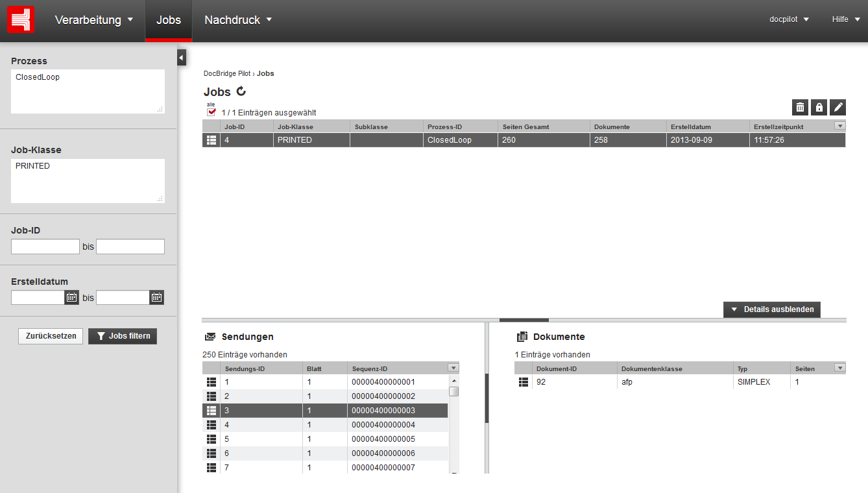The height and width of the screenshot is (493, 868).
Task: Click the trash delete icon above jobs table
Action: pyautogui.click(x=800, y=108)
